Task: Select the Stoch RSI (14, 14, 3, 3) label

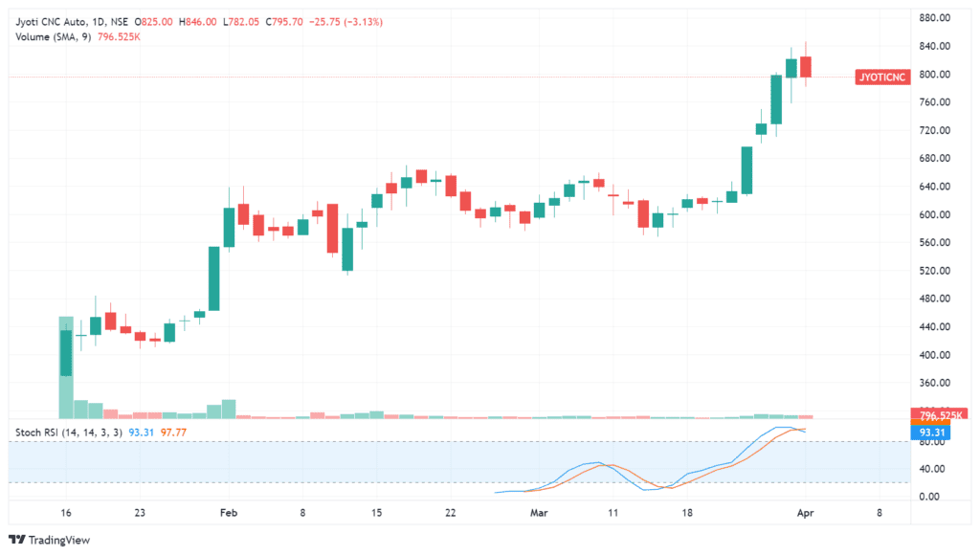Action: 69,433
